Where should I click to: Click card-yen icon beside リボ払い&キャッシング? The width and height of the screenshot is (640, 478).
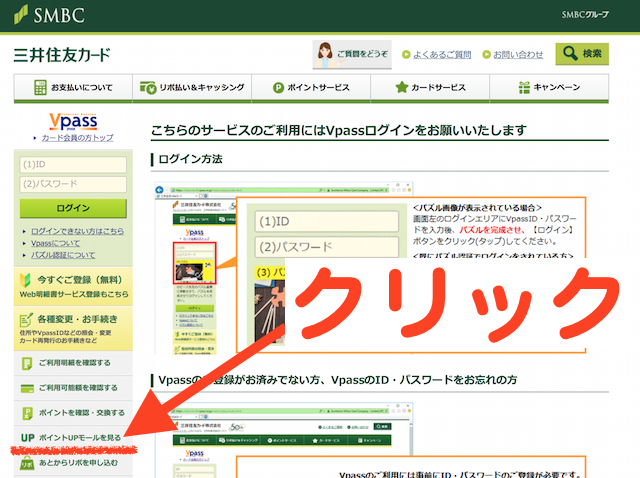[x=148, y=87]
